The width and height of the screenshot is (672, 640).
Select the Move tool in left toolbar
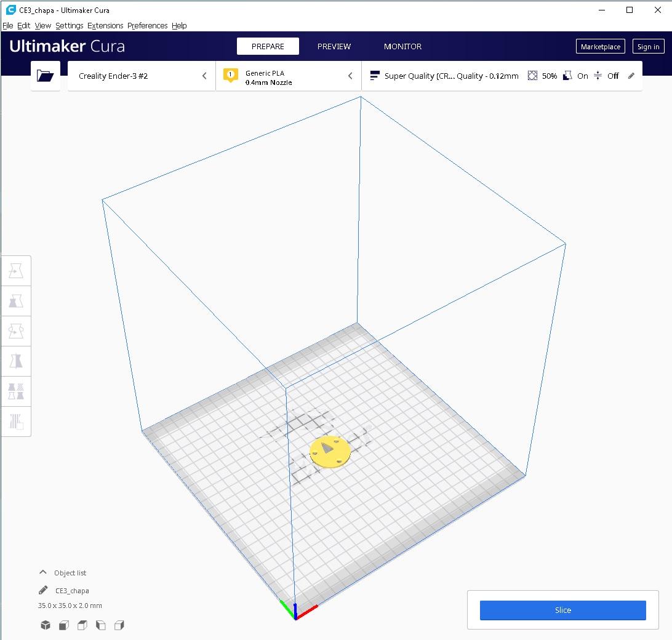coord(16,271)
